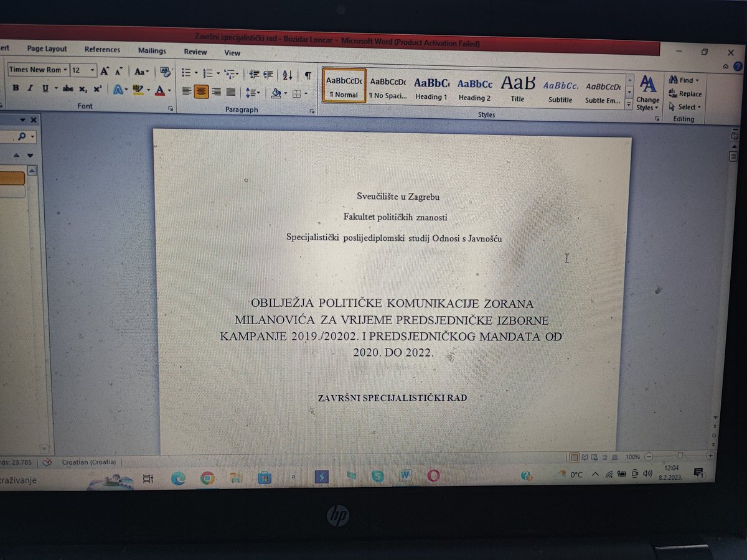Click the Sort A-Z icon
The width and height of the screenshot is (747, 560).
[288, 75]
